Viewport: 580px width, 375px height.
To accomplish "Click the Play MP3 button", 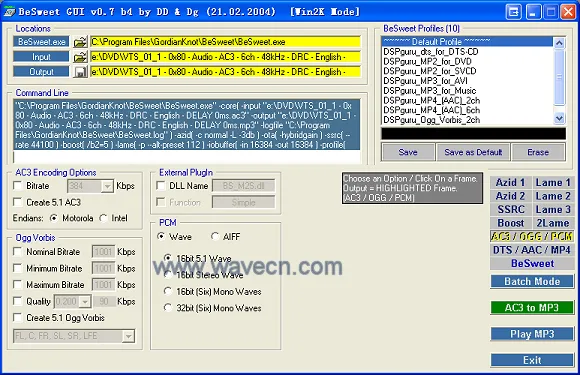I will click(532, 334).
